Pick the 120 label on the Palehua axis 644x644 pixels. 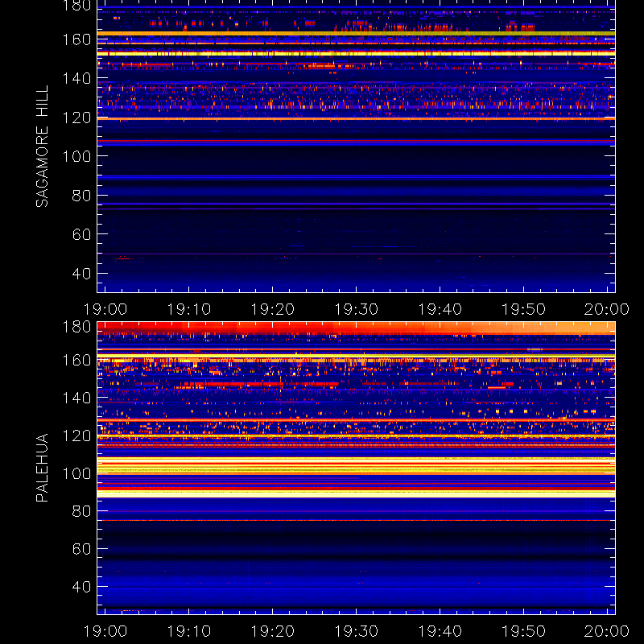click(x=76, y=436)
